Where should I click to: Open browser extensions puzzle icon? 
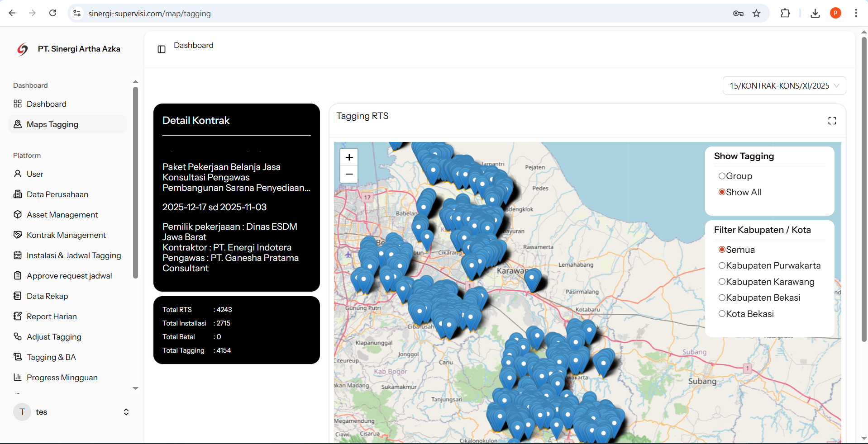point(785,13)
